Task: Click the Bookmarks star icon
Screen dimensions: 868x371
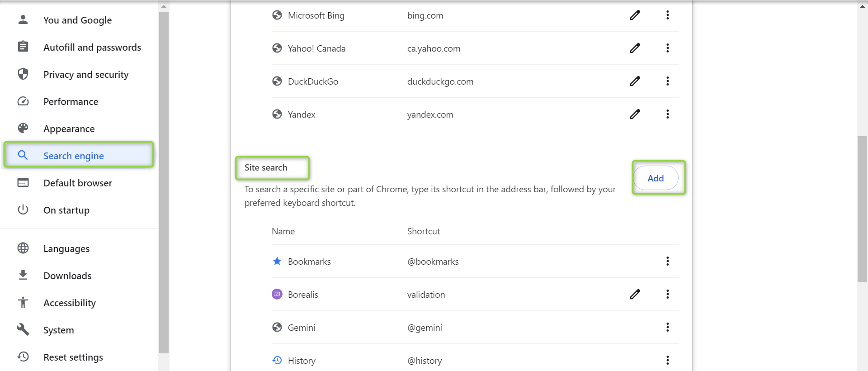Action: point(277,261)
